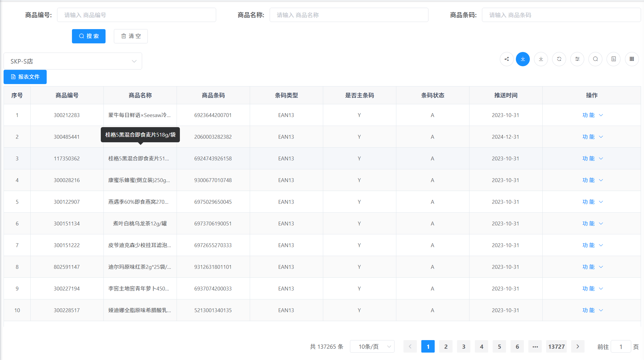Go to page 3 in pagination

click(x=464, y=347)
